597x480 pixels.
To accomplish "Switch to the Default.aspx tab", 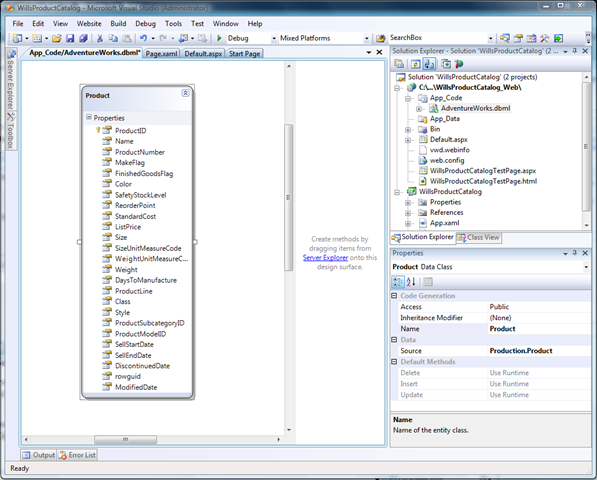I will (203, 54).
